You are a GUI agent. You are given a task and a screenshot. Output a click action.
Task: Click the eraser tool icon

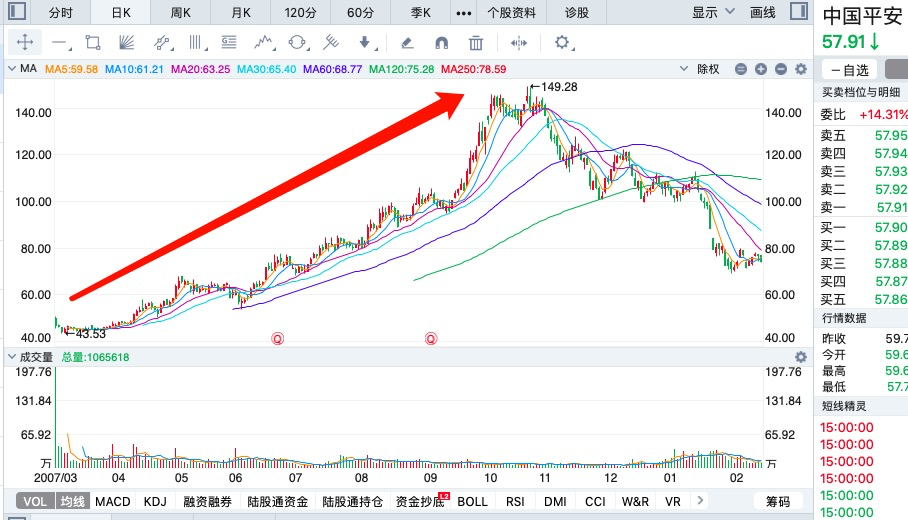click(x=406, y=43)
